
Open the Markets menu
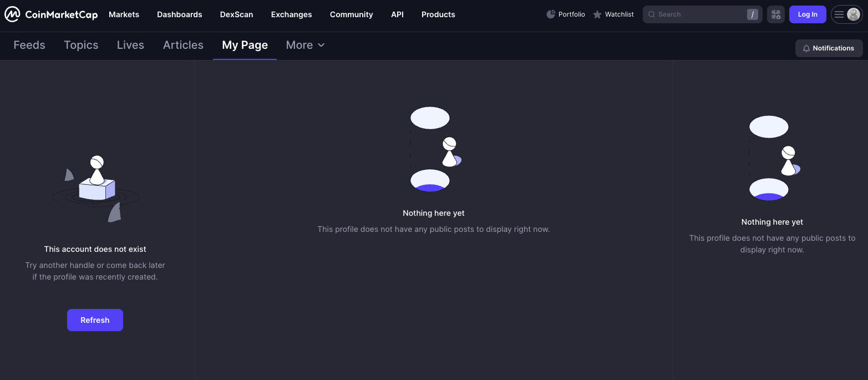pyautogui.click(x=124, y=14)
